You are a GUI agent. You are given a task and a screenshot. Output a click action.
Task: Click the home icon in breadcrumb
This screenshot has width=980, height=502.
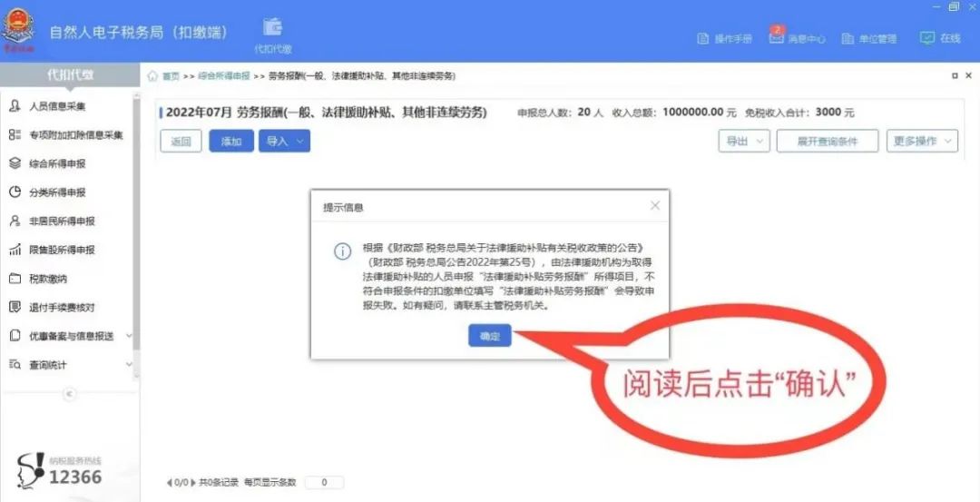(x=152, y=75)
